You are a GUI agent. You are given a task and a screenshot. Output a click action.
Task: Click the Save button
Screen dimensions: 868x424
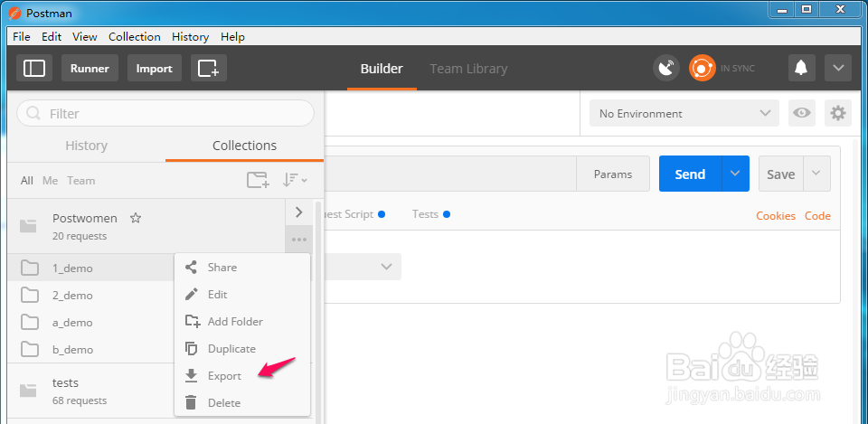[x=781, y=174]
